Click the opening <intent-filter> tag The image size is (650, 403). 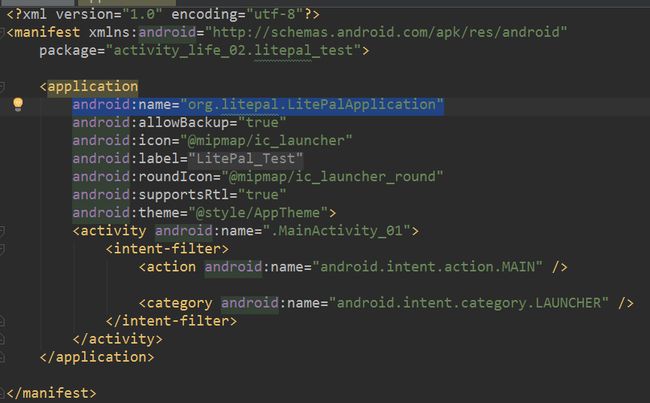pyautogui.click(x=167, y=249)
